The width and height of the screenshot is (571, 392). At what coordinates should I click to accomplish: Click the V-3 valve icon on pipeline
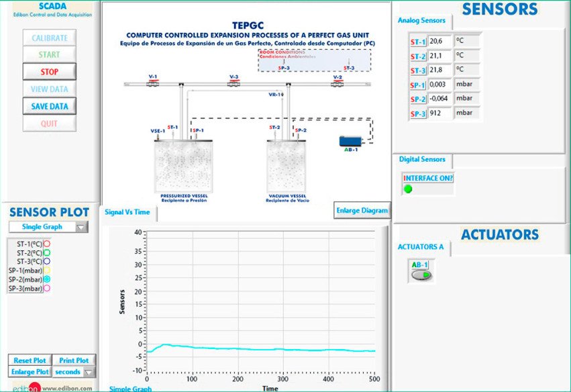click(233, 84)
